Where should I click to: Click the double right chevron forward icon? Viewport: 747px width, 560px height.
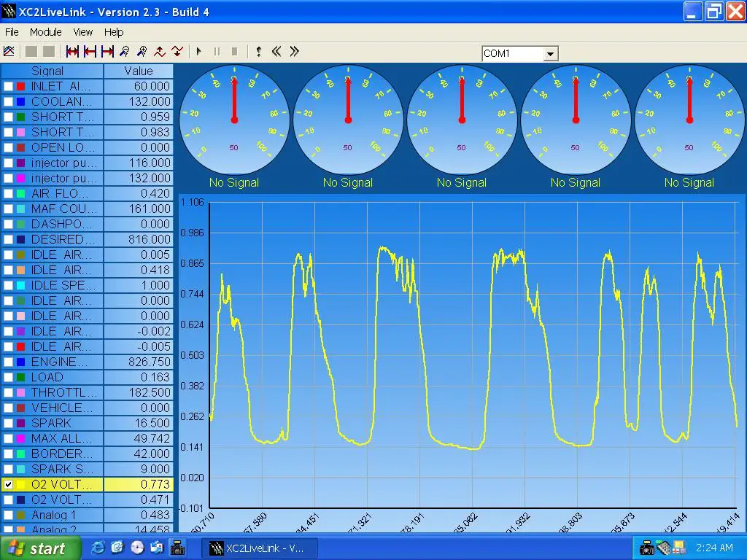(295, 52)
